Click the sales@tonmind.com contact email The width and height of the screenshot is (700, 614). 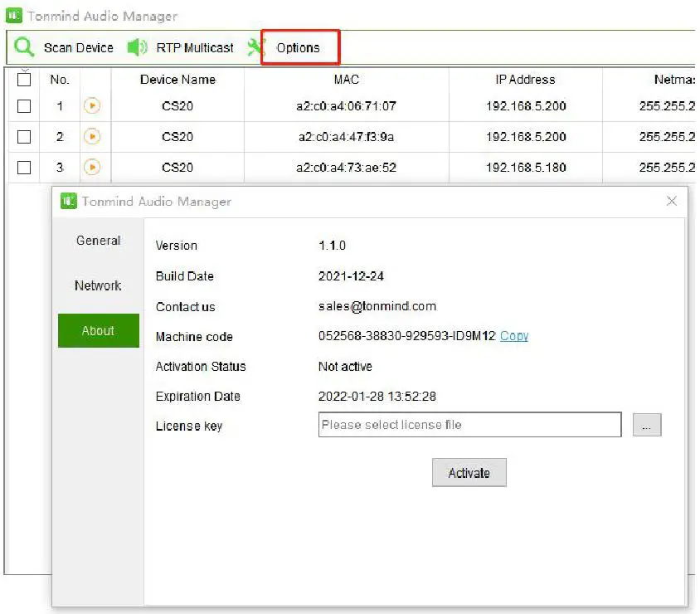(x=377, y=306)
